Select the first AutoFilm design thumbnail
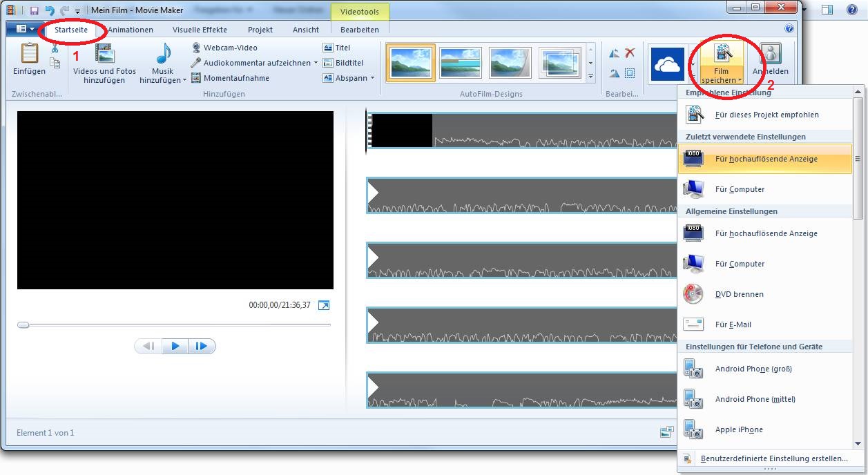This screenshot has width=868, height=475. (411, 63)
